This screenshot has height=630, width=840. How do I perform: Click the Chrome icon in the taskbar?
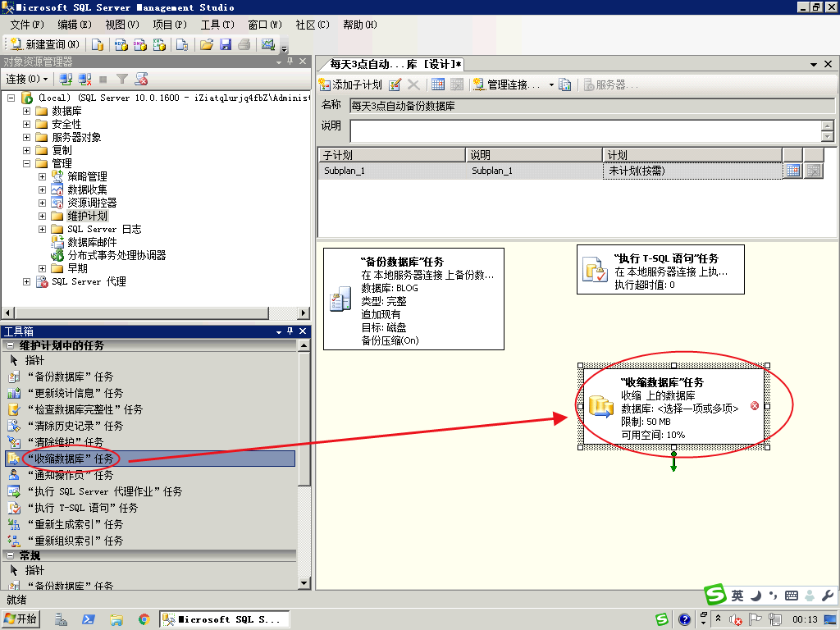[144, 620]
